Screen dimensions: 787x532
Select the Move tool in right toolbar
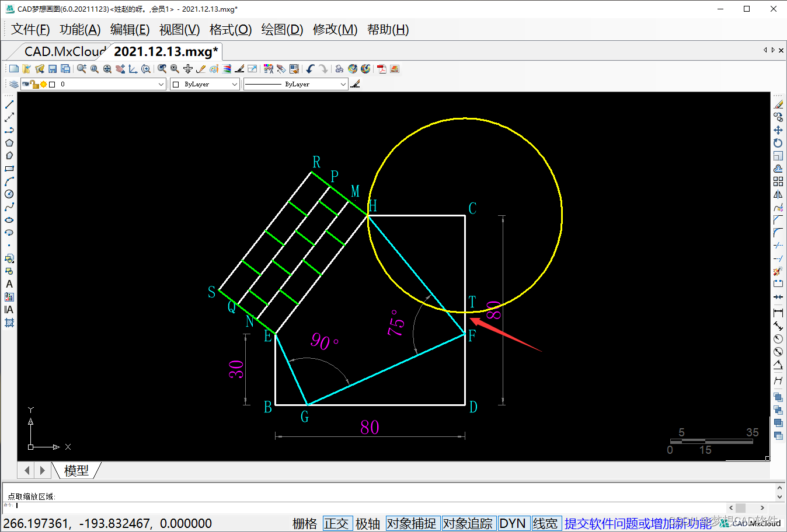778,130
